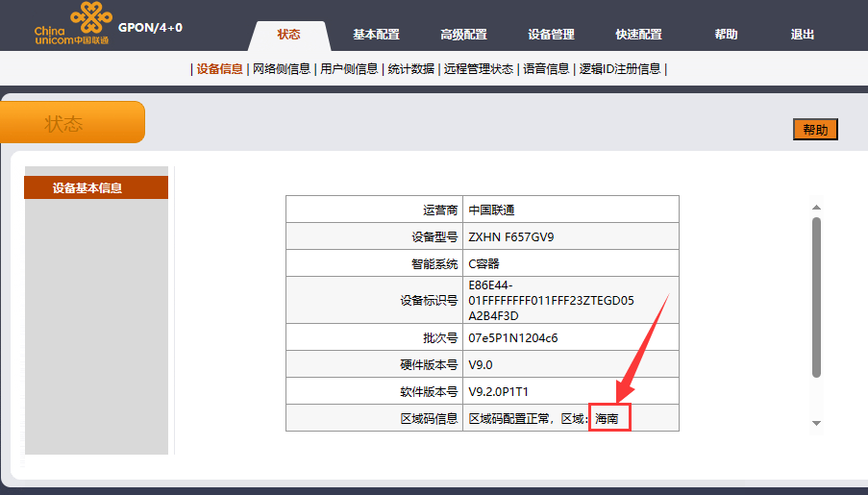Select the 设备管理 tab
Screen dimensions: 868x495
point(551,35)
